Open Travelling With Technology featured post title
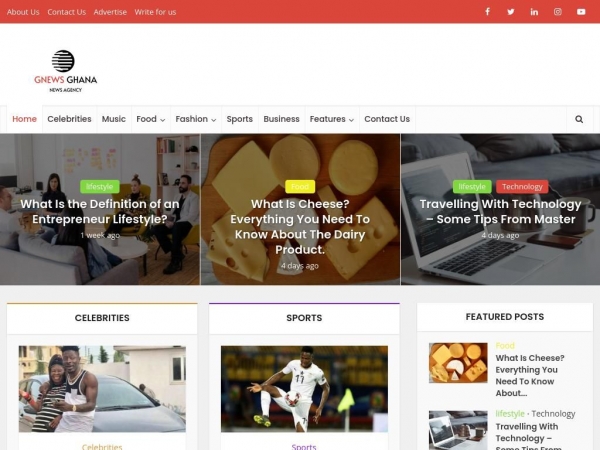The image size is (600, 450). coord(528,435)
